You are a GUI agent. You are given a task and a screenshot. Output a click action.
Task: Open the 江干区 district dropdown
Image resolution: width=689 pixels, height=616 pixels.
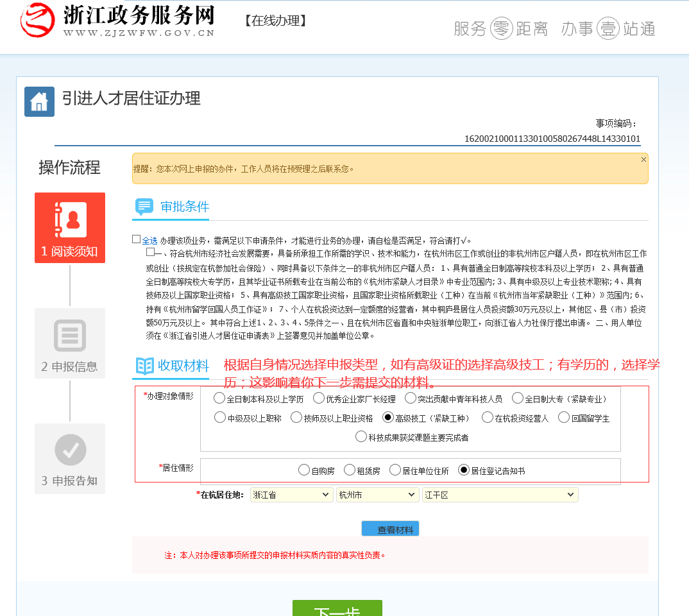tap(500, 495)
